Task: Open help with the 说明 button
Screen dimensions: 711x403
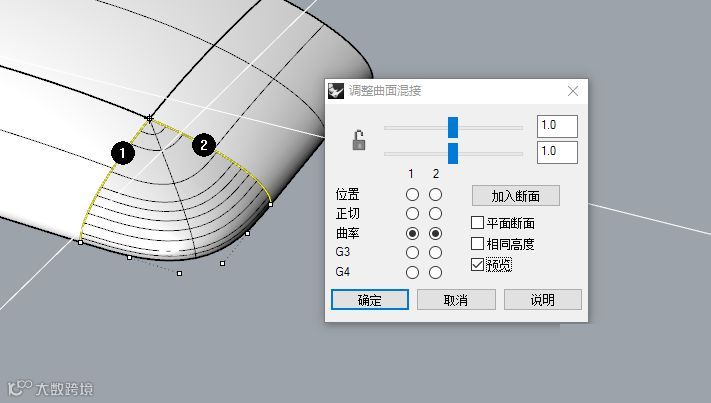Action: pos(543,300)
